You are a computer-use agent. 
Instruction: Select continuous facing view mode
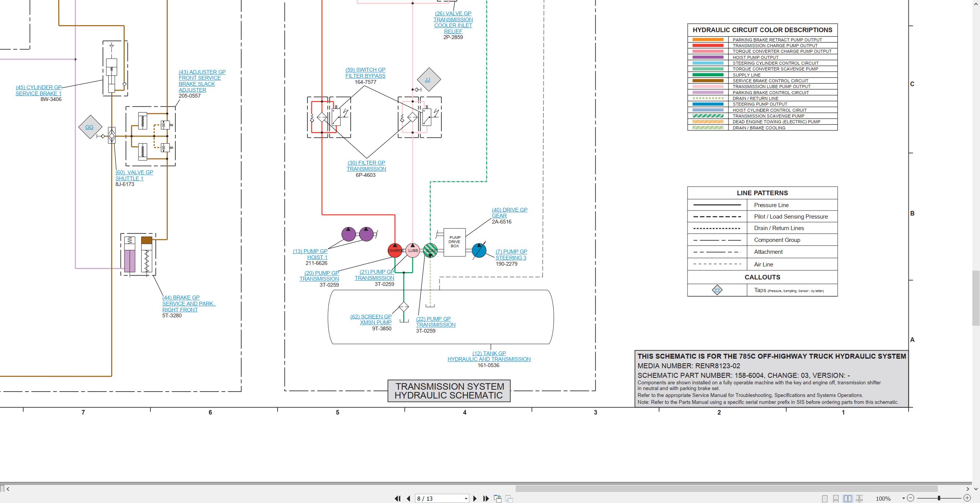tap(859, 498)
